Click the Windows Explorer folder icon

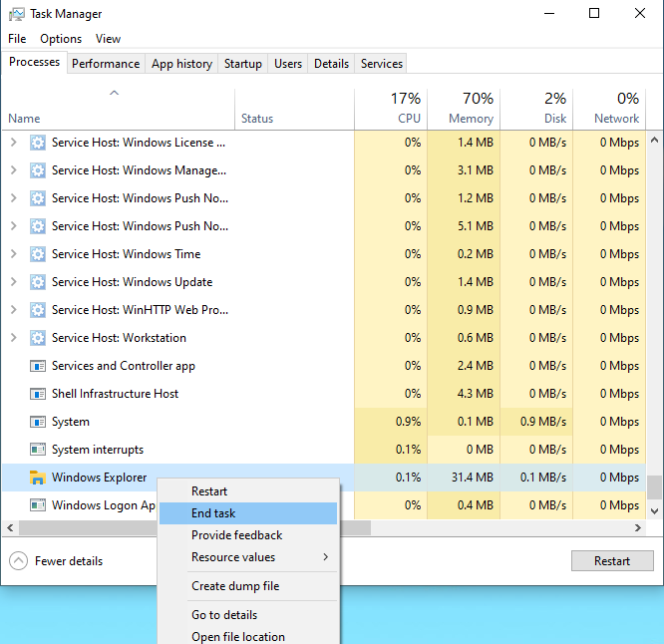tap(37, 478)
